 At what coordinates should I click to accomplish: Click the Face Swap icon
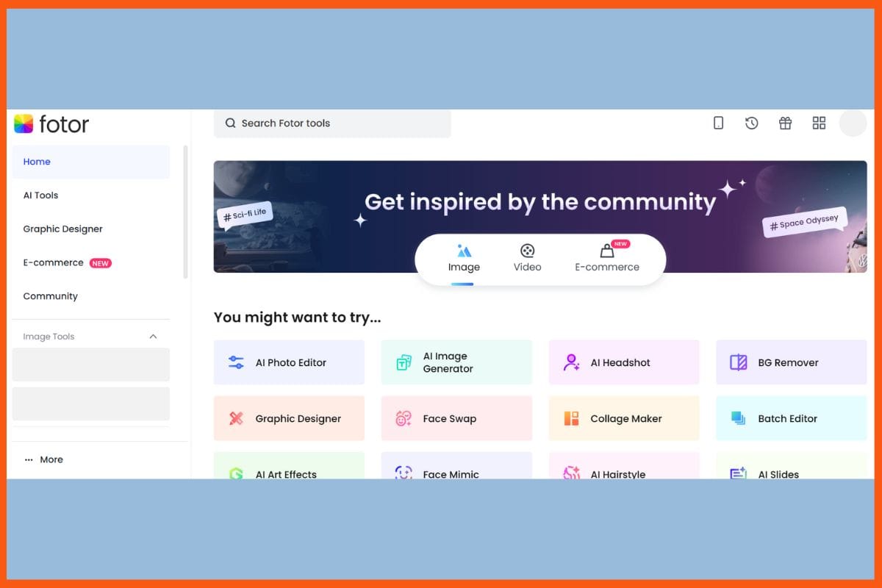404,418
